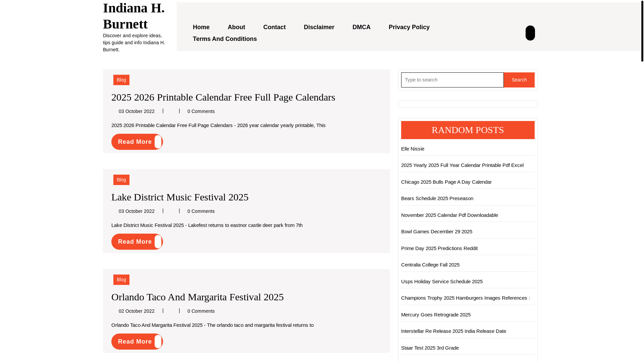Click the black rounded icon in header
The image size is (644, 362).
(530, 33)
